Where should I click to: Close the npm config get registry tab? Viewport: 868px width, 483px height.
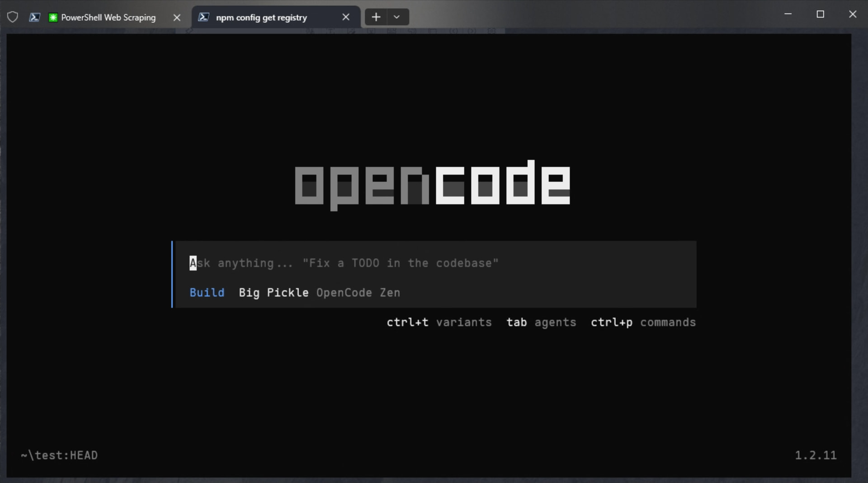pos(346,17)
